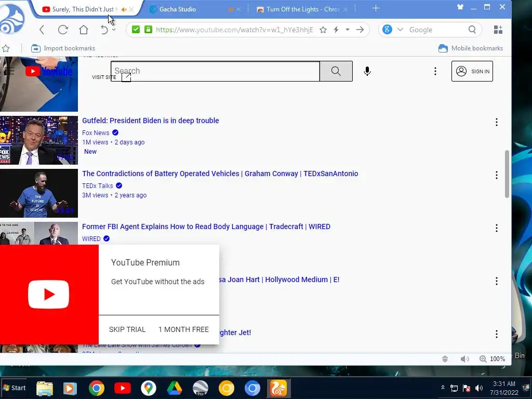Go to browser home page icon

click(x=84, y=30)
